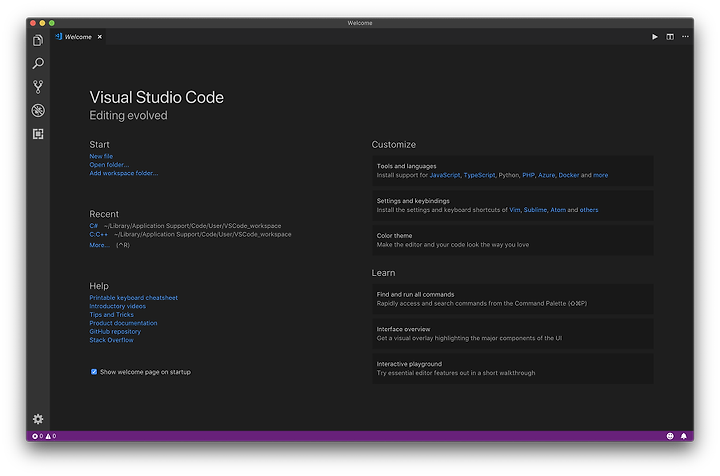Open the Manage gear menu
The width and height of the screenshot is (720, 476).
coord(38,419)
